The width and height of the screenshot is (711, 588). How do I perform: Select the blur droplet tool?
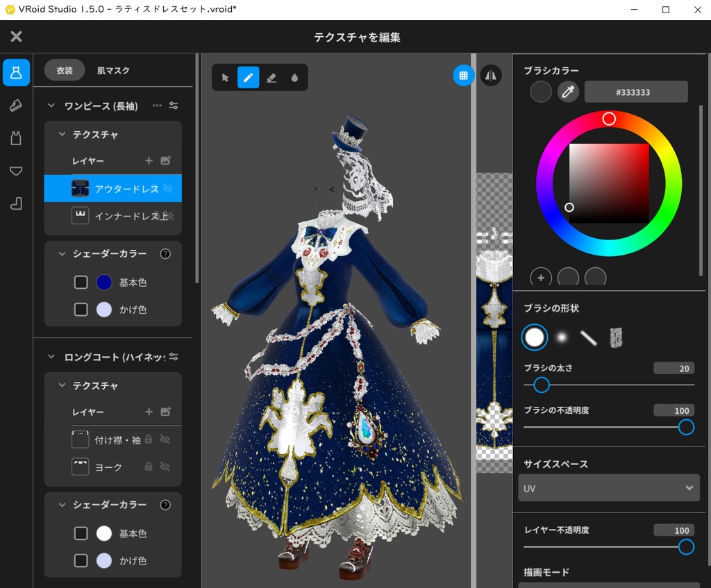293,77
